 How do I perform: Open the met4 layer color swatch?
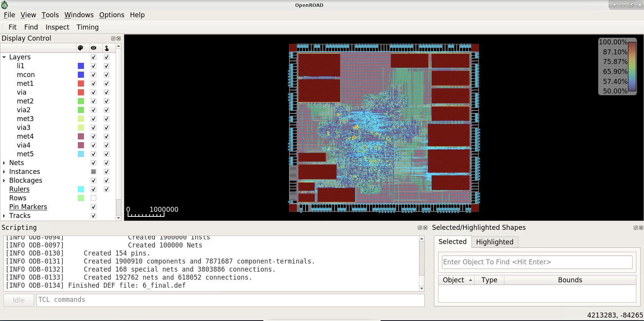[x=81, y=136]
